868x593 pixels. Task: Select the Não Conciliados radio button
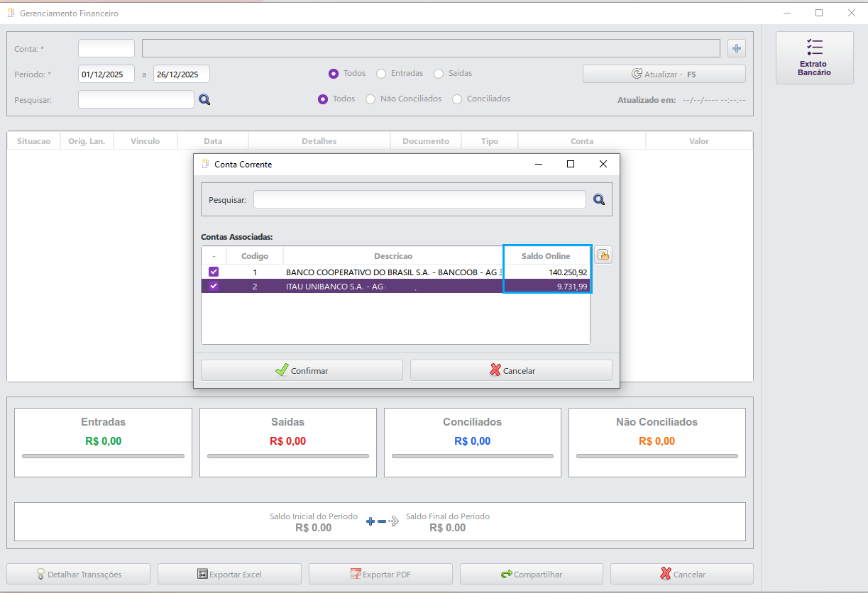[370, 99]
